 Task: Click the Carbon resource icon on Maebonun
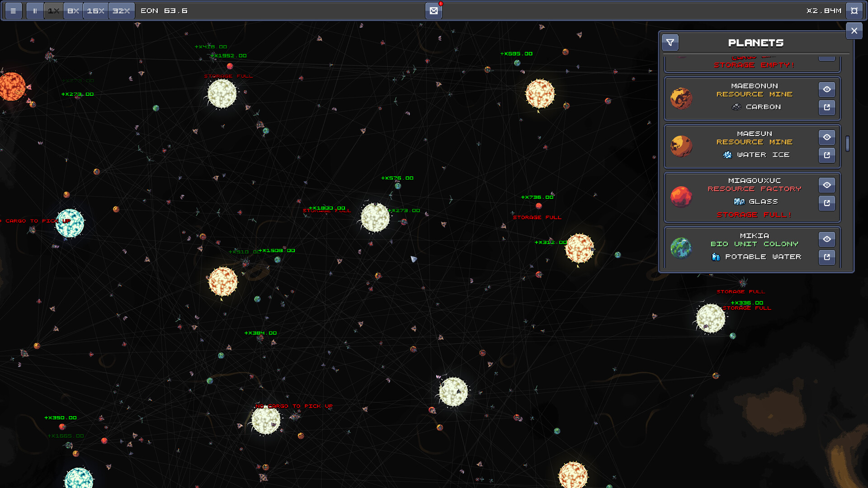coord(736,107)
